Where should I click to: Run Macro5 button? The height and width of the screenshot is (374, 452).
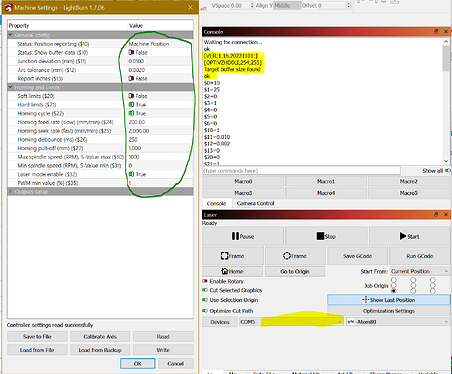409,193
